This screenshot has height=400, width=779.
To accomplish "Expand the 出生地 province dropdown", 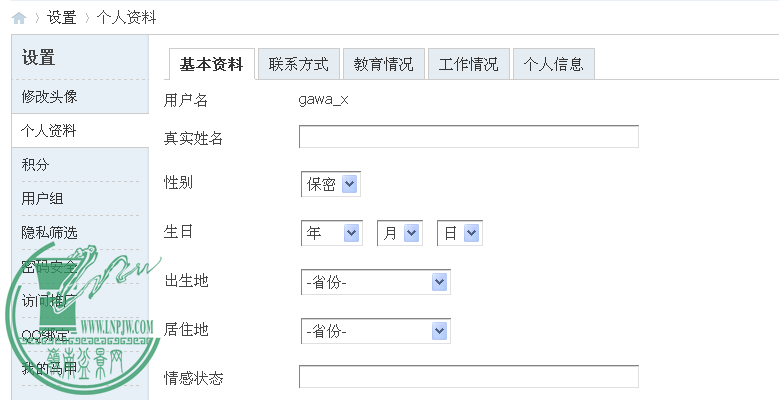I will pos(375,282).
